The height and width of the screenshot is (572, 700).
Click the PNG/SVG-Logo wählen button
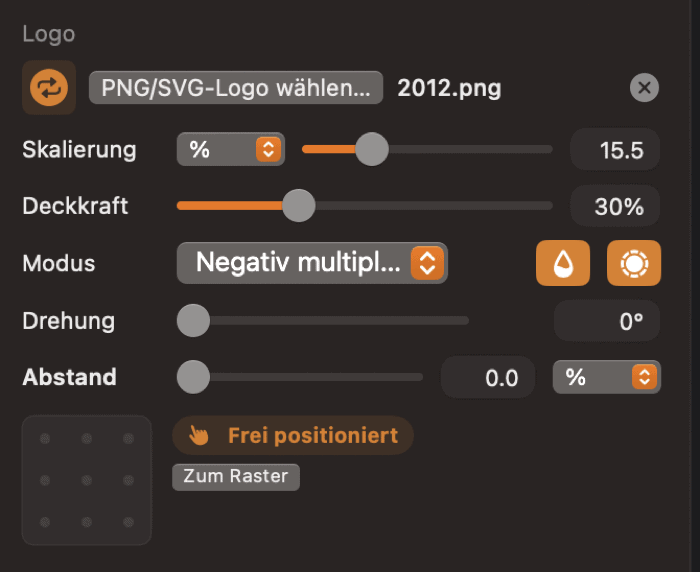click(236, 88)
